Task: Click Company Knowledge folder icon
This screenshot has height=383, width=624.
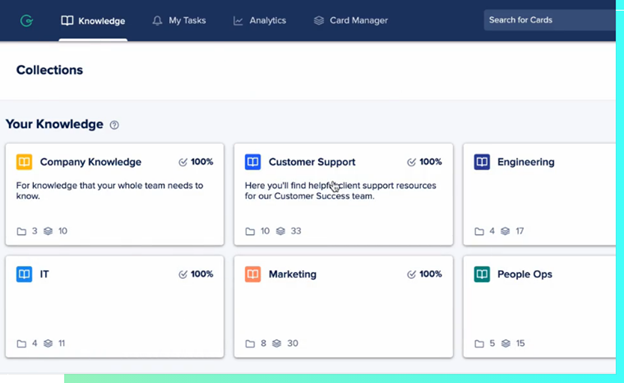Action: (21, 231)
